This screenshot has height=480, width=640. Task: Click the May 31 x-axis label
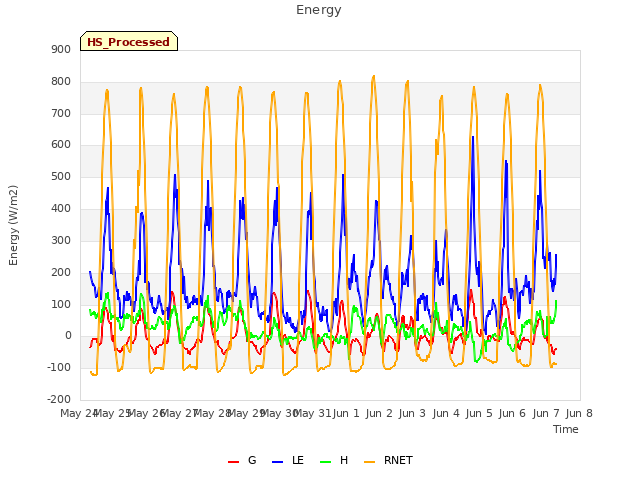(x=312, y=413)
